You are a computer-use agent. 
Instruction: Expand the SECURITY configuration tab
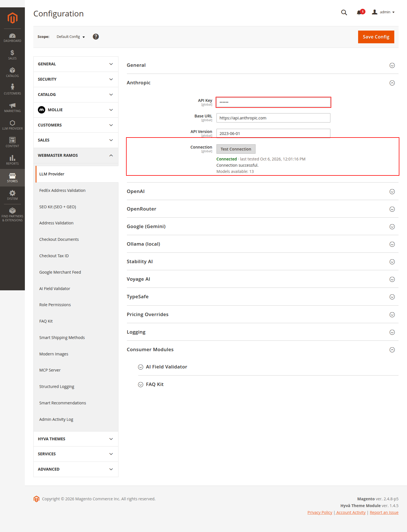pyautogui.click(x=76, y=79)
